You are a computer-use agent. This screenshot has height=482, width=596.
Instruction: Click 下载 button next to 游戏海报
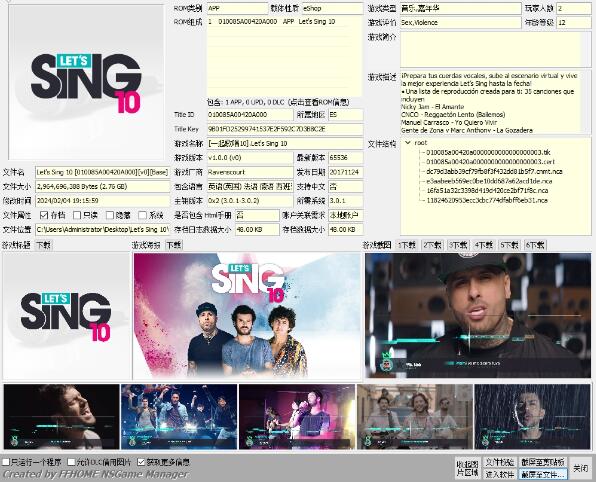[174, 245]
